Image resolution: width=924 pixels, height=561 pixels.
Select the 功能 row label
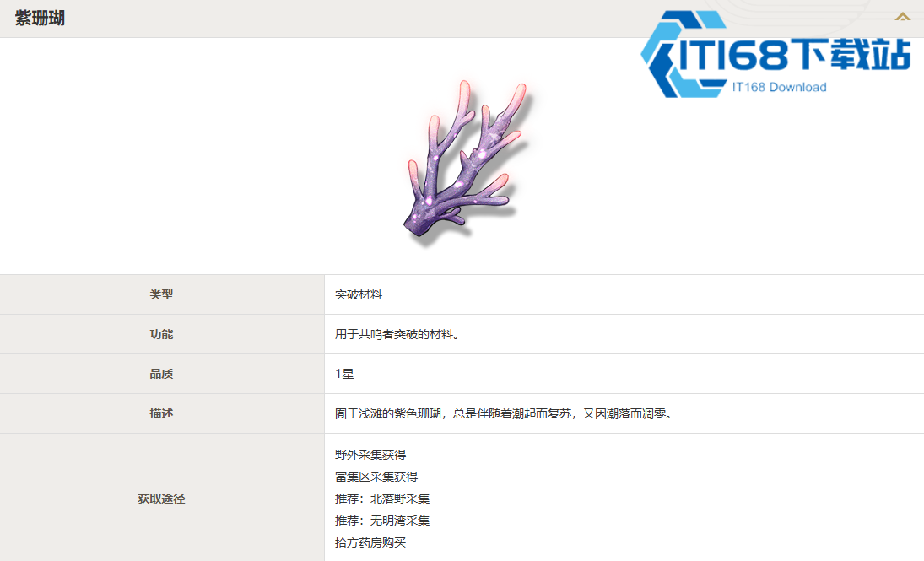161,334
